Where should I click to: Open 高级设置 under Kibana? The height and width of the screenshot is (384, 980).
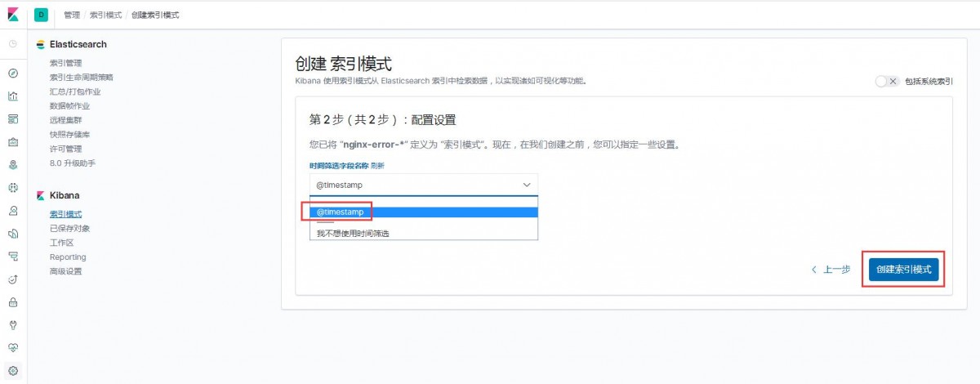click(65, 271)
